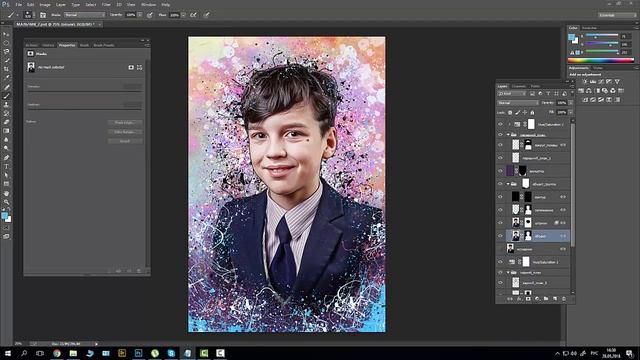The width and height of the screenshot is (640, 360).
Task: Hide the top Hue/Saturation 2 layer
Action: point(500,124)
